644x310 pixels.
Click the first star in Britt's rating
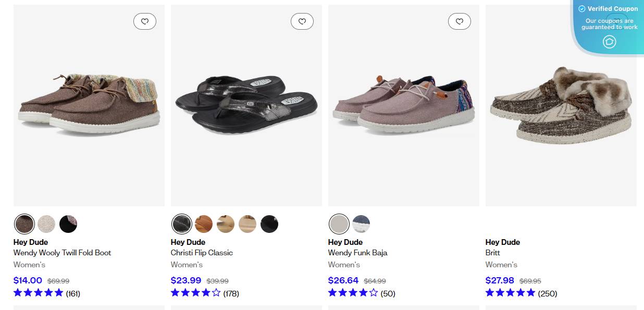point(489,293)
